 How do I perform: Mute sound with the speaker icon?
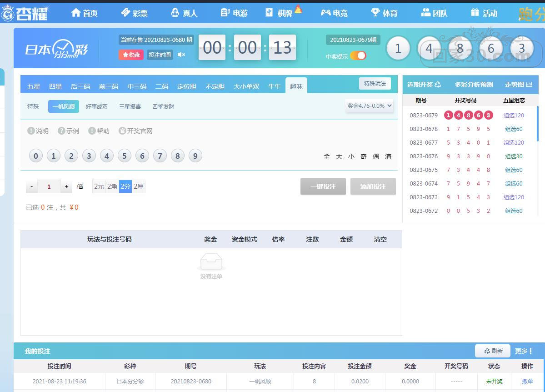181,55
